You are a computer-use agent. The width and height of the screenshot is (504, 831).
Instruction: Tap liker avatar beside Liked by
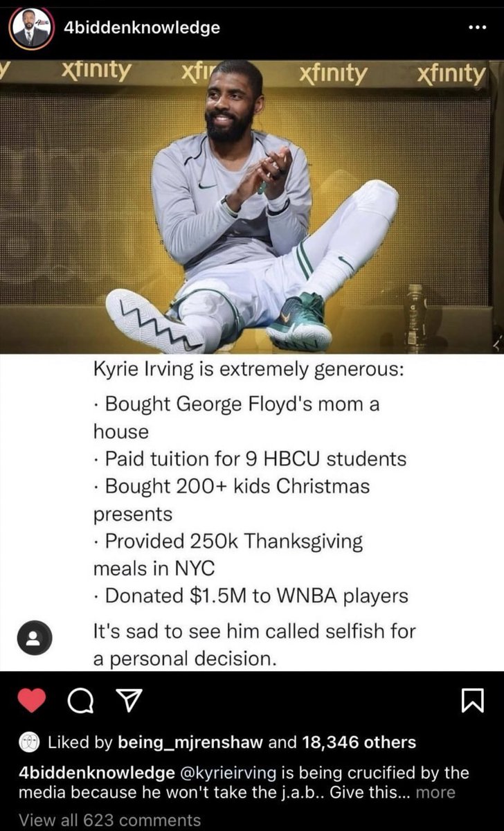tap(29, 743)
